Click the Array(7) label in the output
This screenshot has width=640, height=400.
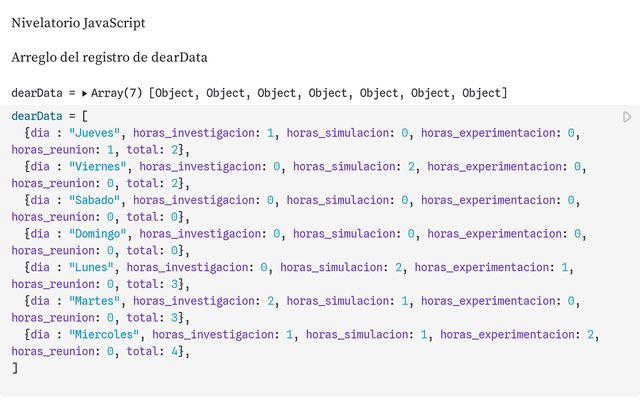click(x=116, y=93)
